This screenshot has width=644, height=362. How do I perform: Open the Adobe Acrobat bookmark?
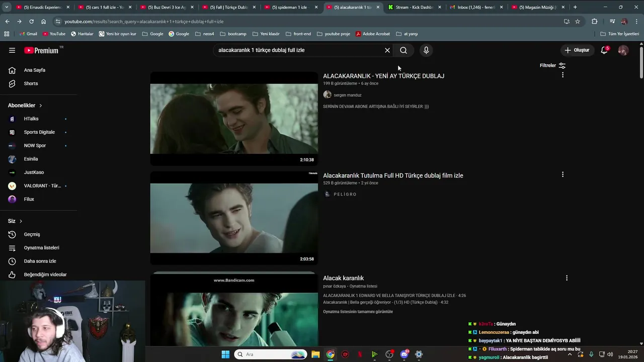tap(372, 34)
